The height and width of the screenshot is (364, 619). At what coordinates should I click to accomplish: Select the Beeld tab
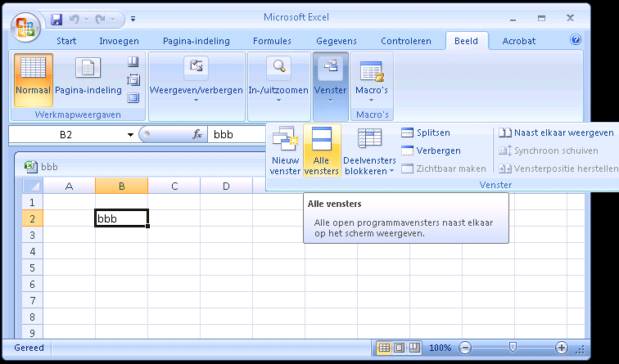pyautogui.click(x=466, y=41)
